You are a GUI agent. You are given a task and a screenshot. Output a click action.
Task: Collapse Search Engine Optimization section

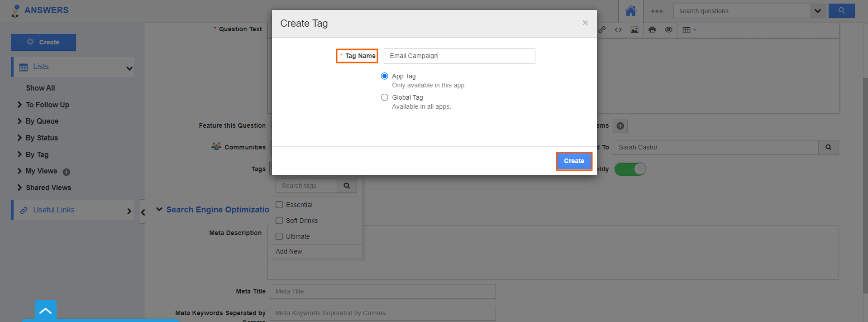coord(159,209)
